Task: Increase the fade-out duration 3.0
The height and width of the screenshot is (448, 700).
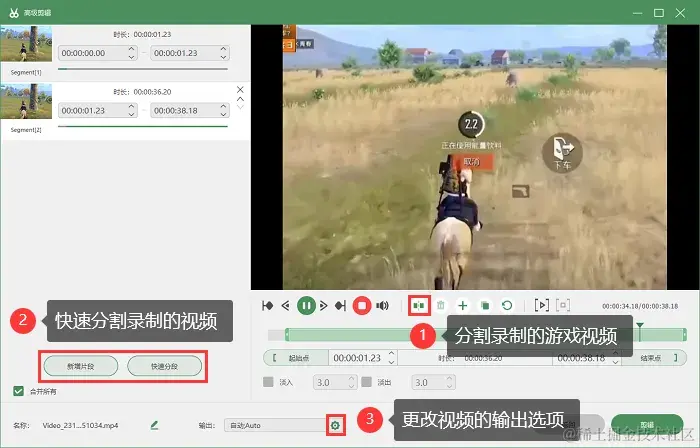Action: 450,378
